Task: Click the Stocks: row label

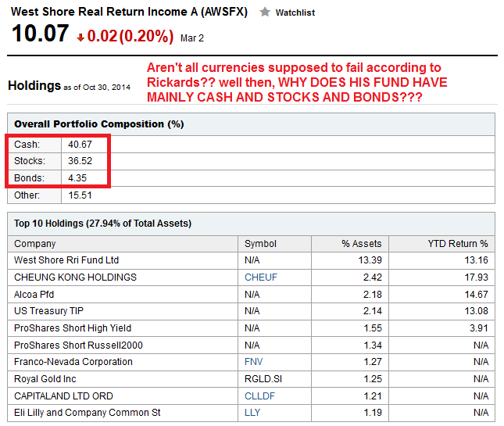Action: [30, 161]
